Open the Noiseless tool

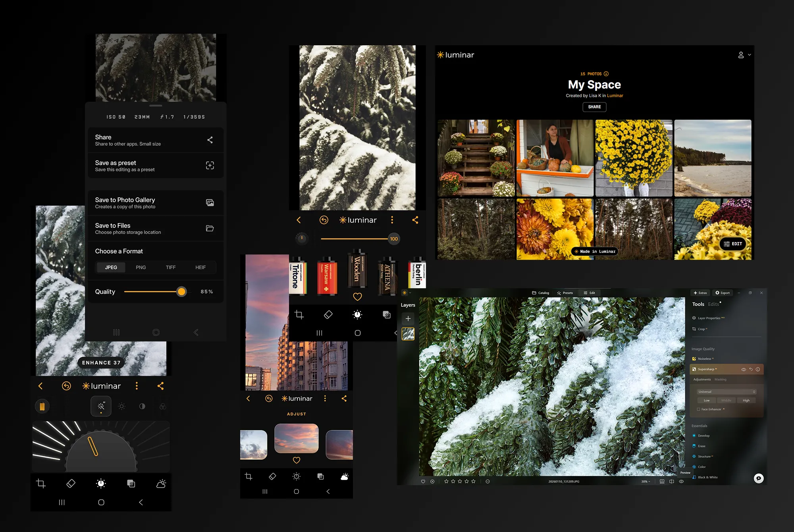704,359
